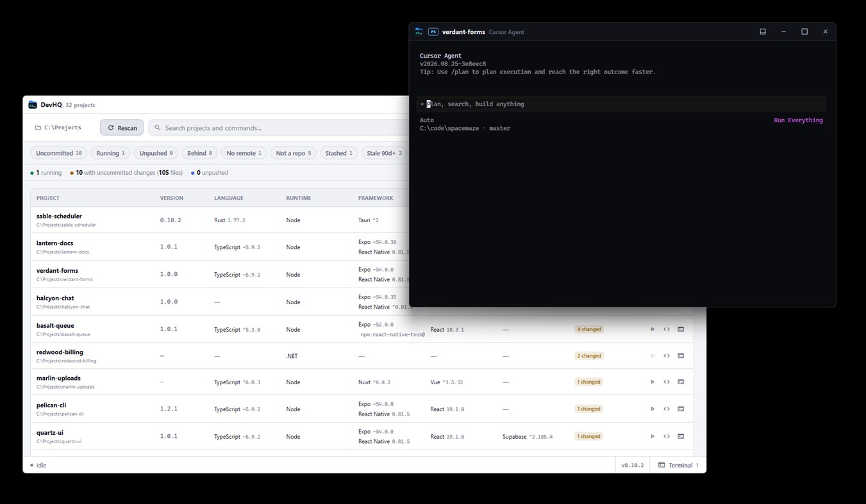Select the pelican-cli project name

[x=51, y=405]
